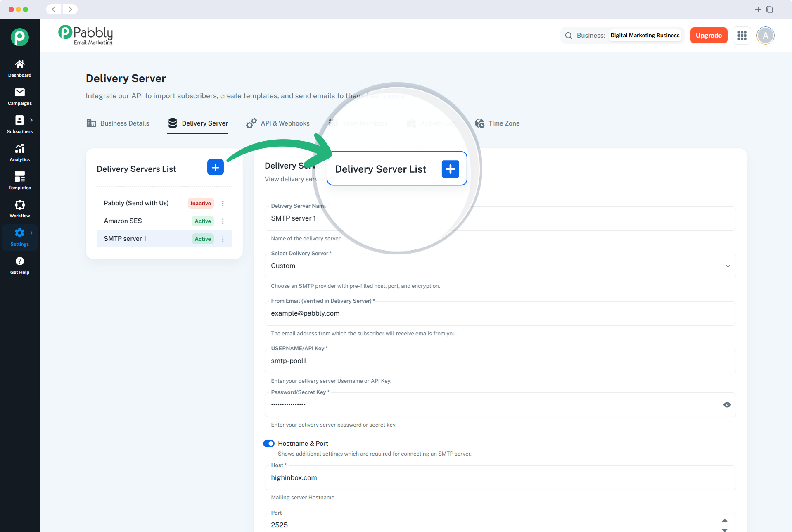The image size is (792, 532).
Task: Click the green Pabbly sidebar logo
Action: (20, 37)
